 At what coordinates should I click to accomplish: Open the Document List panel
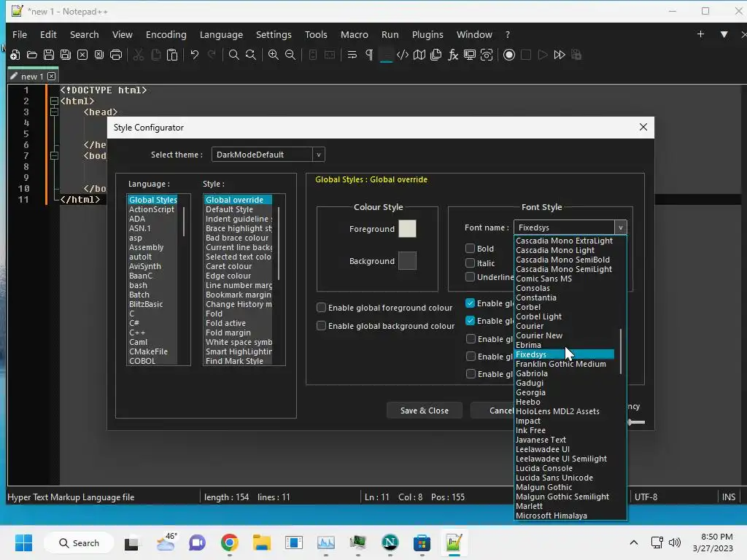click(x=436, y=55)
